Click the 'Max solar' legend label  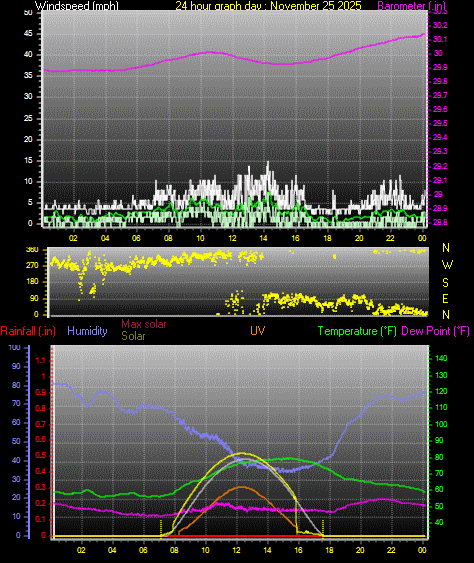click(144, 324)
